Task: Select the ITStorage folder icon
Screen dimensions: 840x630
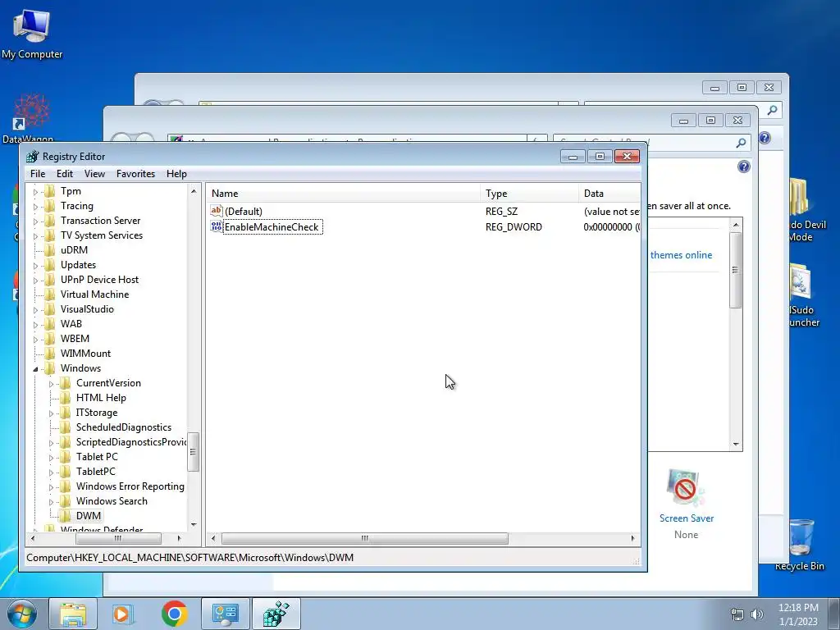Action: point(66,413)
